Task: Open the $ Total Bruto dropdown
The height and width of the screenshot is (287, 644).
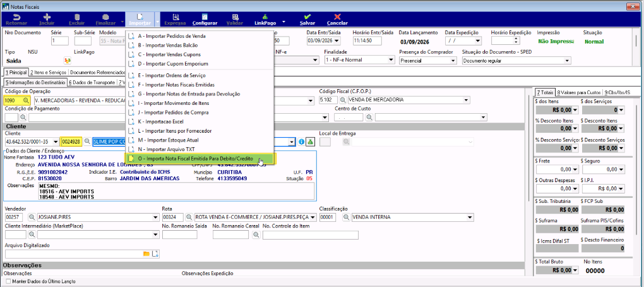Action: tap(575, 270)
